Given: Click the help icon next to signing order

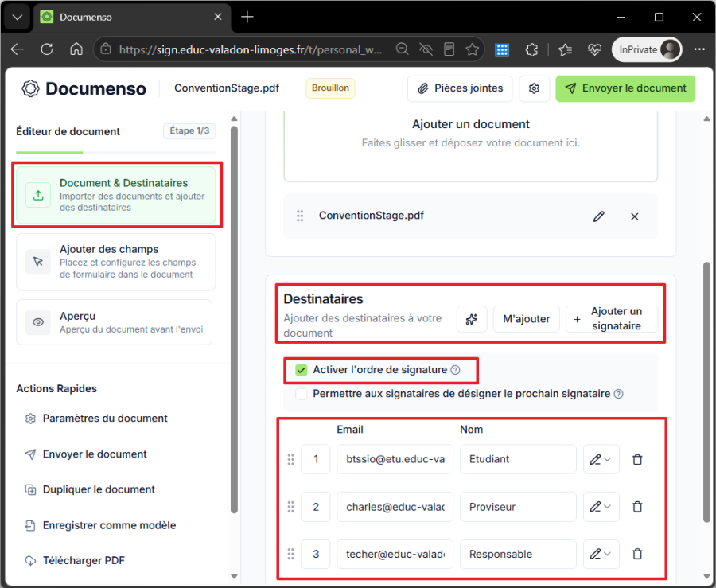Looking at the screenshot, I should (455, 370).
